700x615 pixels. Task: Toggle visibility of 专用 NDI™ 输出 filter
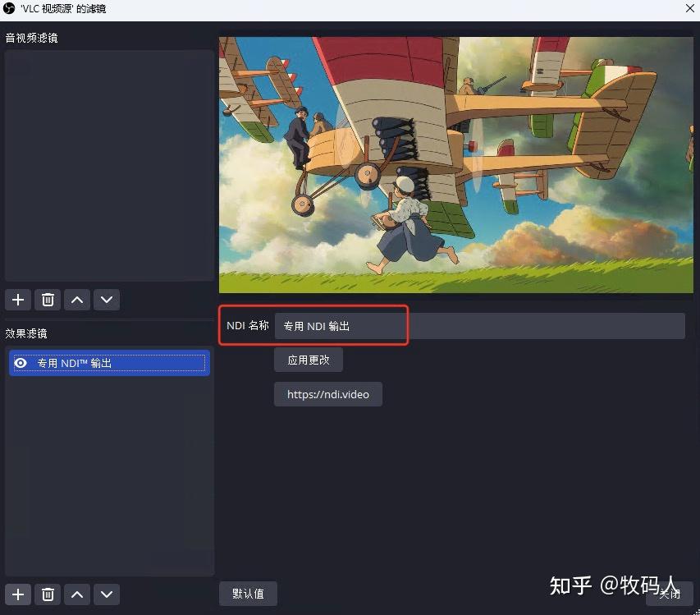(20, 363)
